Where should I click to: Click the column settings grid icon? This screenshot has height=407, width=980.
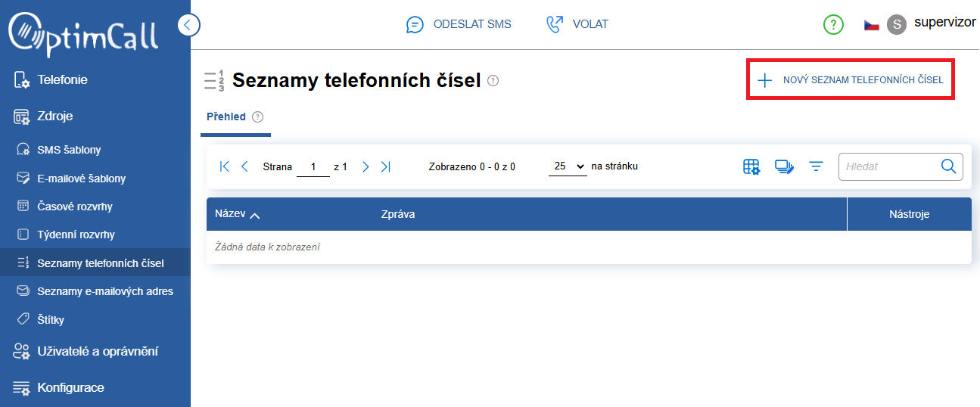pyautogui.click(x=751, y=166)
